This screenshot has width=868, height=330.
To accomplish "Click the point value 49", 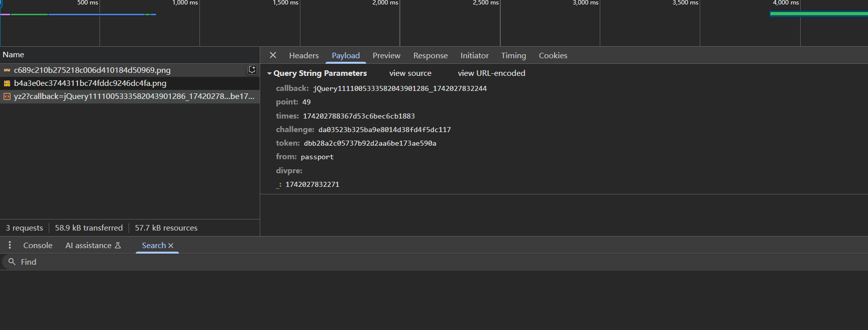I will pyautogui.click(x=306, y=102).
